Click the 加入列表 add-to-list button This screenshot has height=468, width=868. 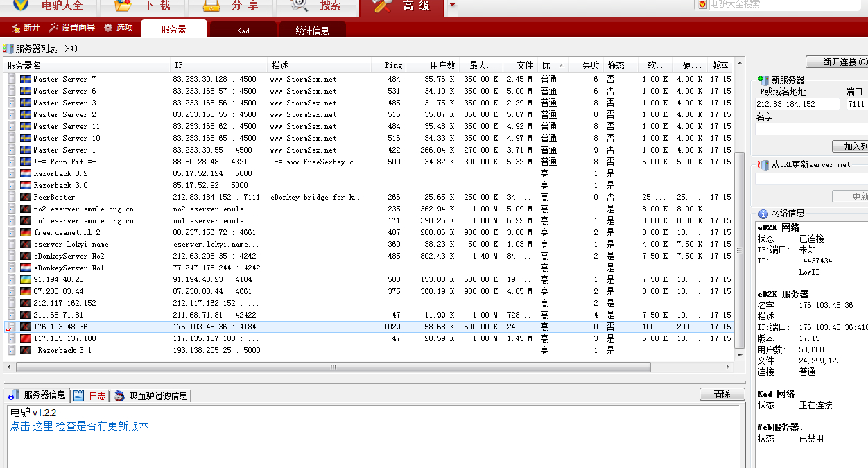[x=851, y=146]
